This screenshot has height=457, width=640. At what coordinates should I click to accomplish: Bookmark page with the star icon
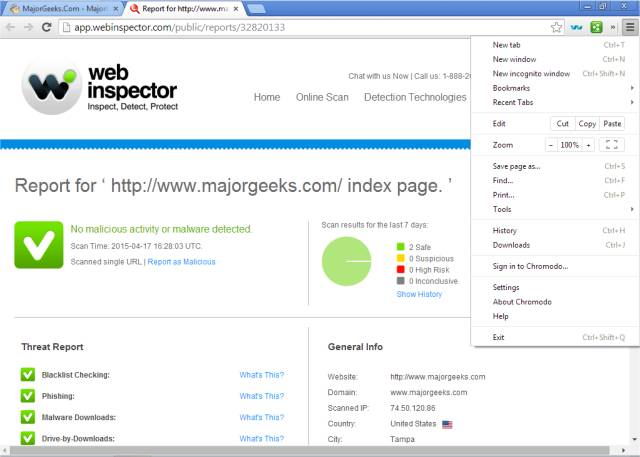click(556, 27)
